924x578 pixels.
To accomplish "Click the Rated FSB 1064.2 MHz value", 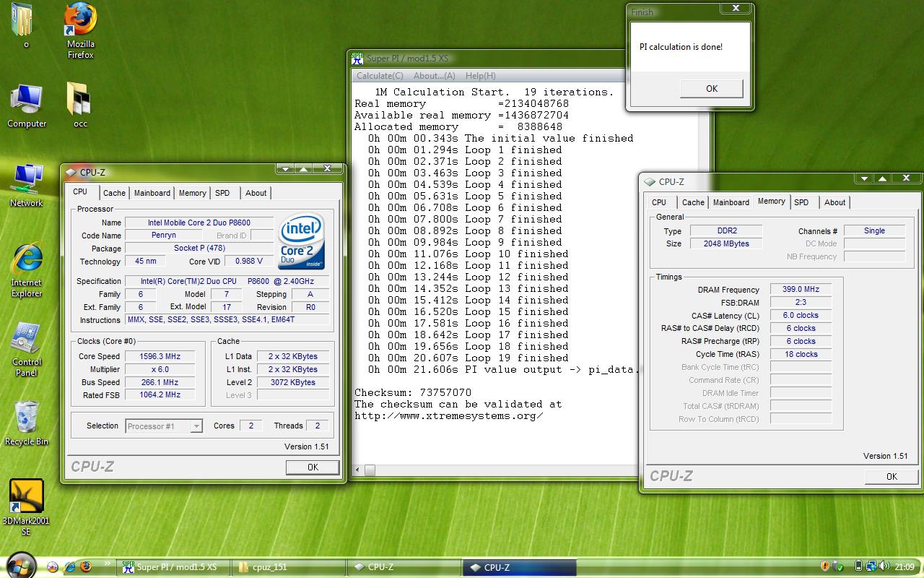I will point(160,395).
